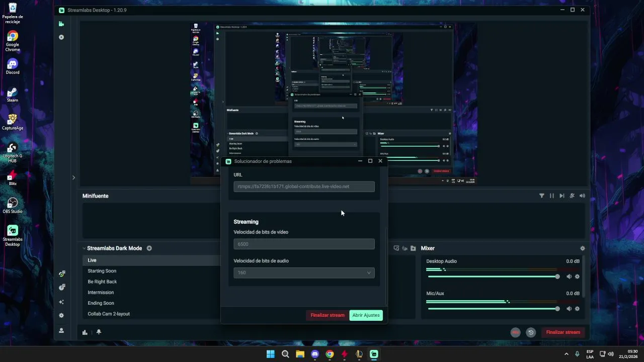
Task: Open Mixer advanced settings gear
Action: click(x=583, y=248)
